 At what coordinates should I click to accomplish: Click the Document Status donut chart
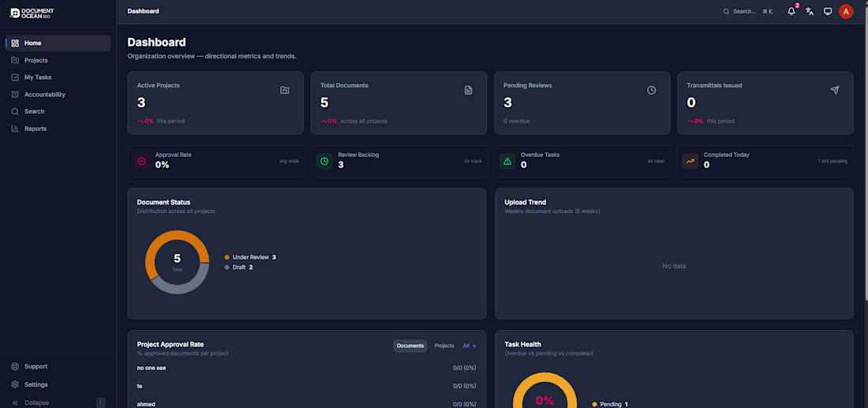pyautogui.click(x=177, y=263)
